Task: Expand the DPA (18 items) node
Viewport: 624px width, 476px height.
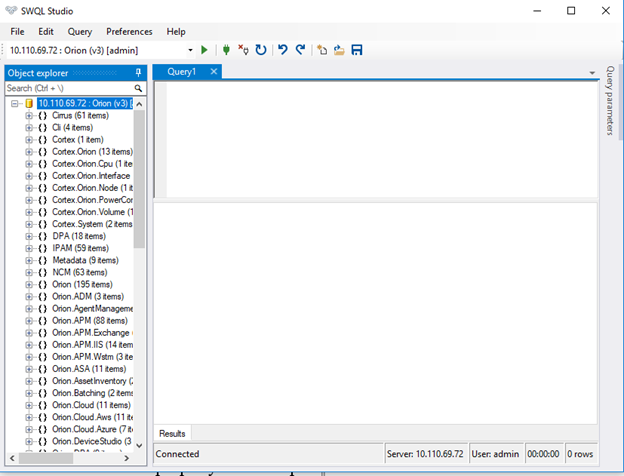Action: tap(29, 236)
